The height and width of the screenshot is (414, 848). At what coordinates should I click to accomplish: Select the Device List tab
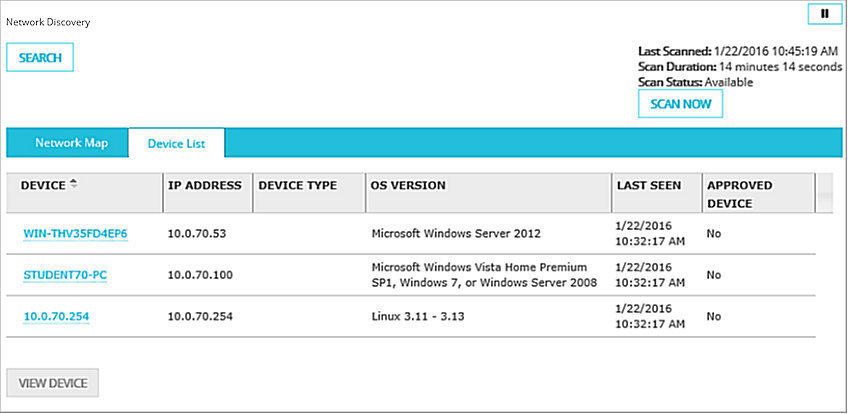[x=176, y=143]
